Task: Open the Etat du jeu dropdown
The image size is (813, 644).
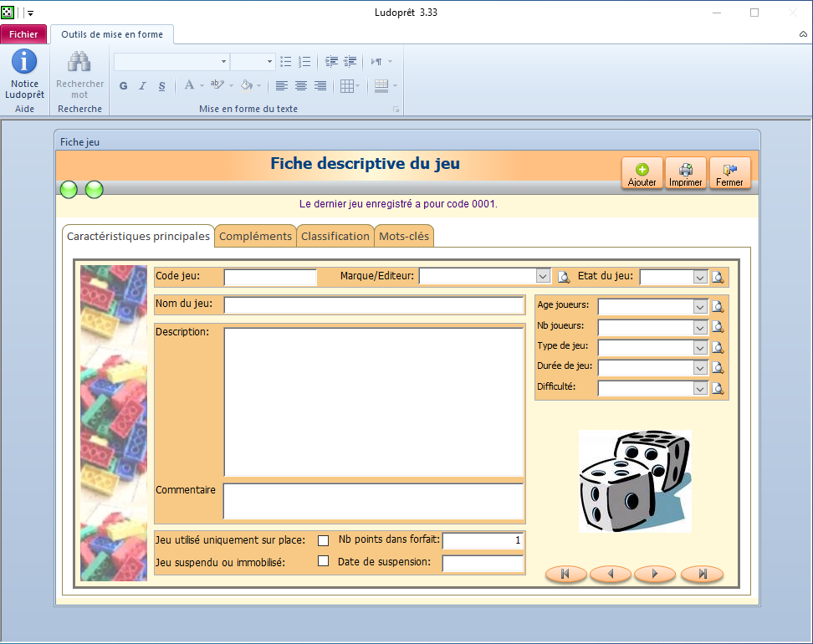Action: coord(700,277)
